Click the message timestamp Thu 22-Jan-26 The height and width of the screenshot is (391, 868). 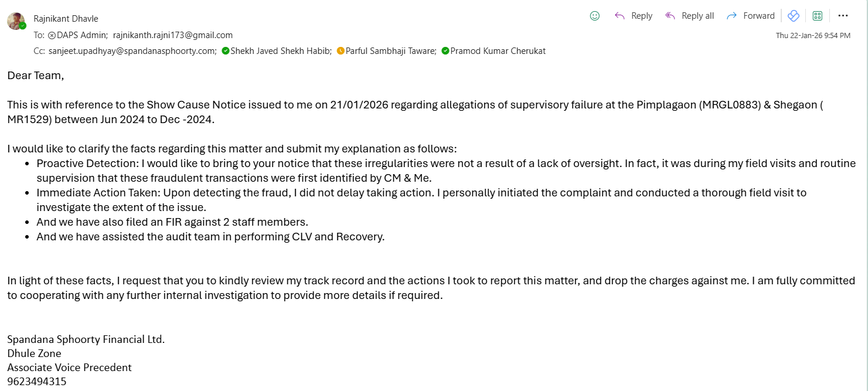coord(813,36)
